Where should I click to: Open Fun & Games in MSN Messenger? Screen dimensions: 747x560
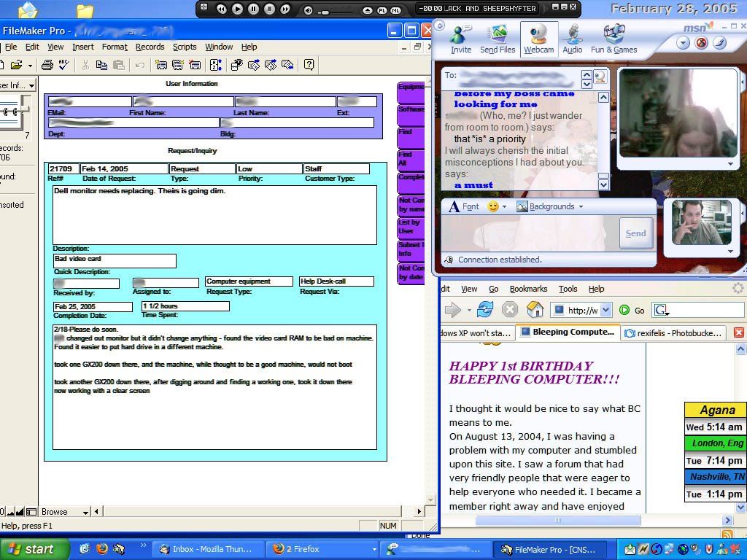coord(614,39)
